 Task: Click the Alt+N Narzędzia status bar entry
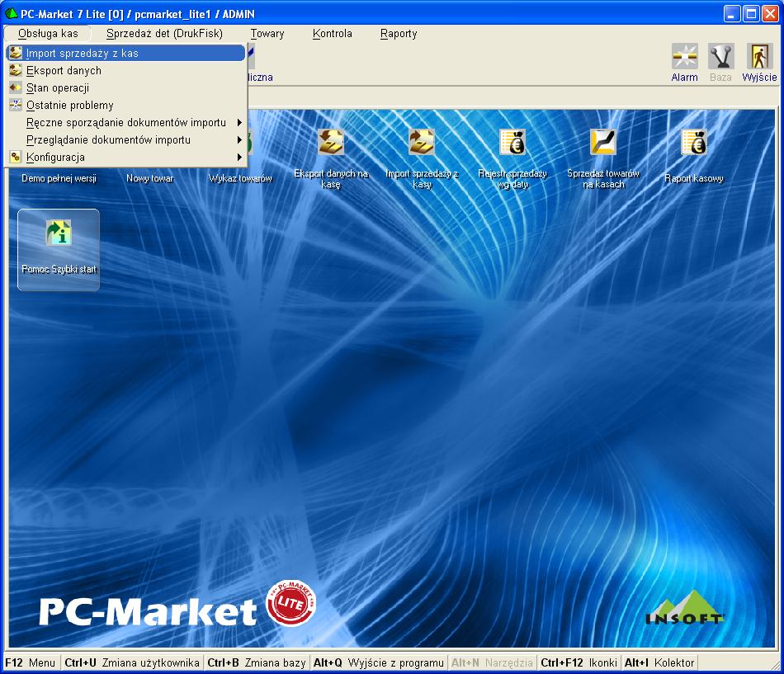point(492,662)
